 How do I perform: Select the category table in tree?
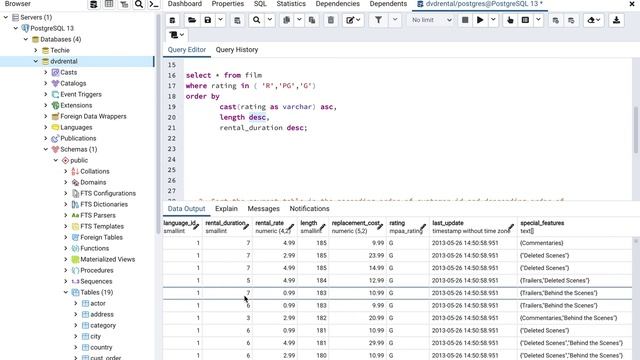point(103,325)
